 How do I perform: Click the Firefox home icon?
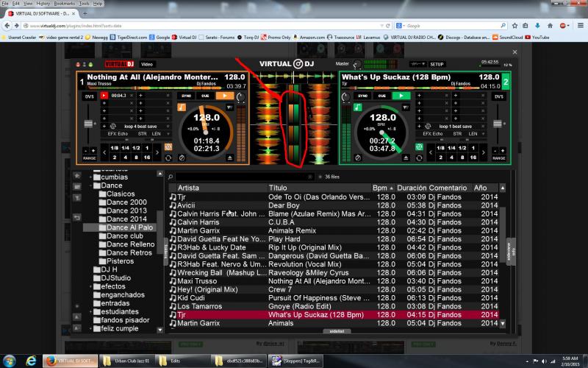click(x=550, y=26)
